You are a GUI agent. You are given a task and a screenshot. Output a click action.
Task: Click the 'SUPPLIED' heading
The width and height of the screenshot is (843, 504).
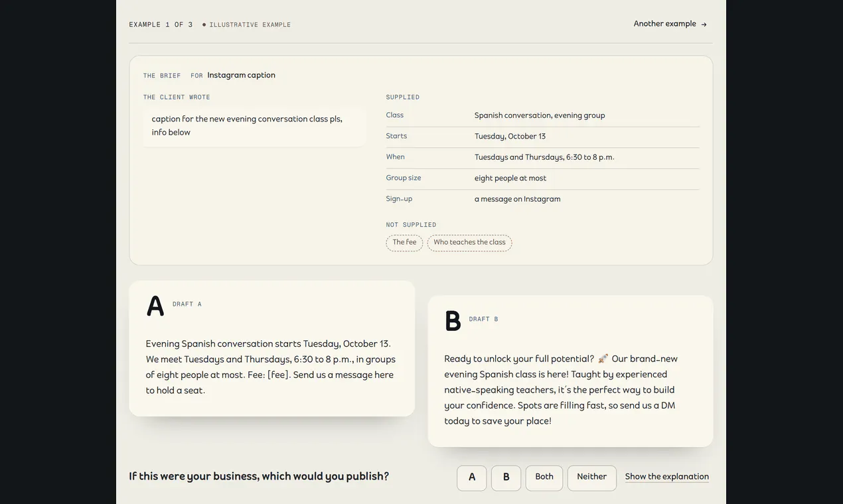coord(403,97)
